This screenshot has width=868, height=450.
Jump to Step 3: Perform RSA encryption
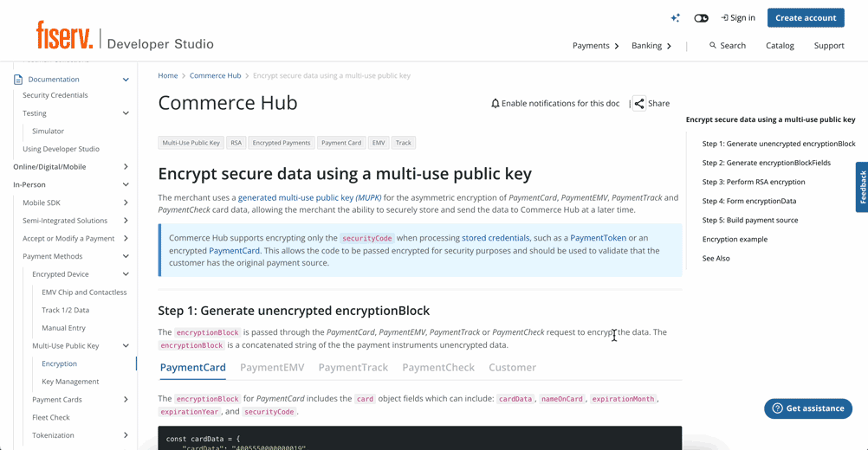point(753,183)
